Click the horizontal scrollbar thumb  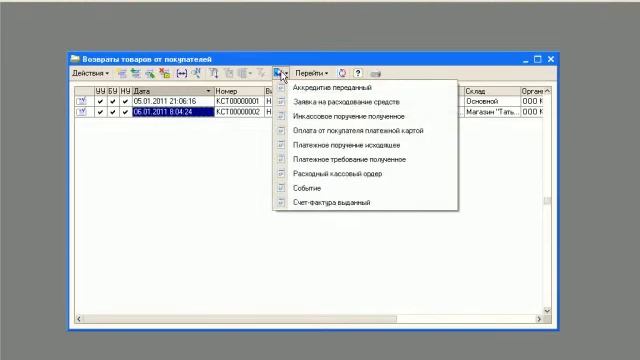tap(240, 319)
